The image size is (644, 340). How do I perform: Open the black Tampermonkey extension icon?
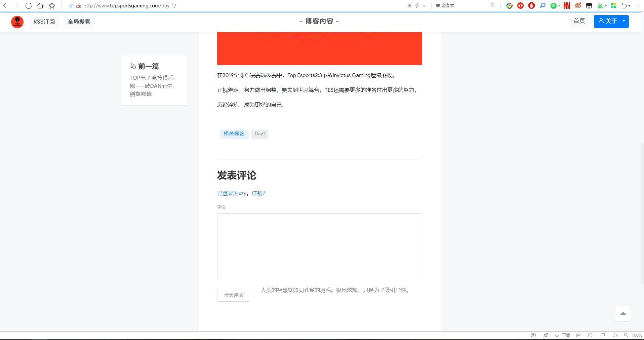pos(589,6)
